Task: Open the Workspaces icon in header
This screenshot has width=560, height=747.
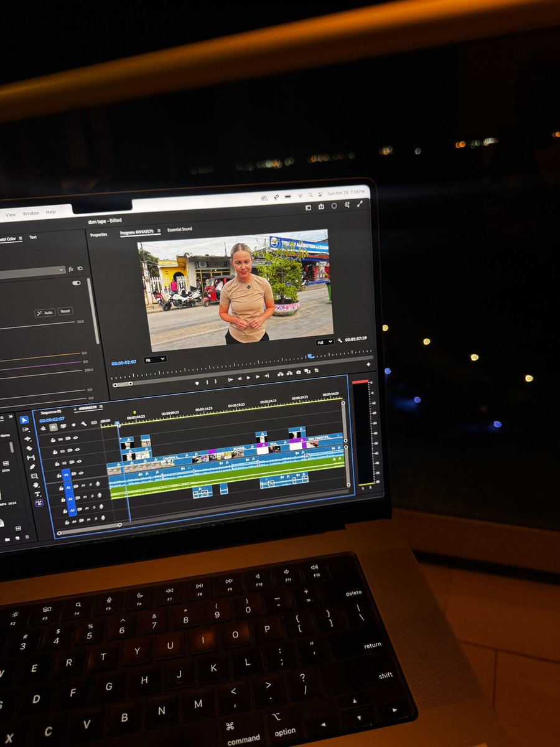Action: [309, 207]
